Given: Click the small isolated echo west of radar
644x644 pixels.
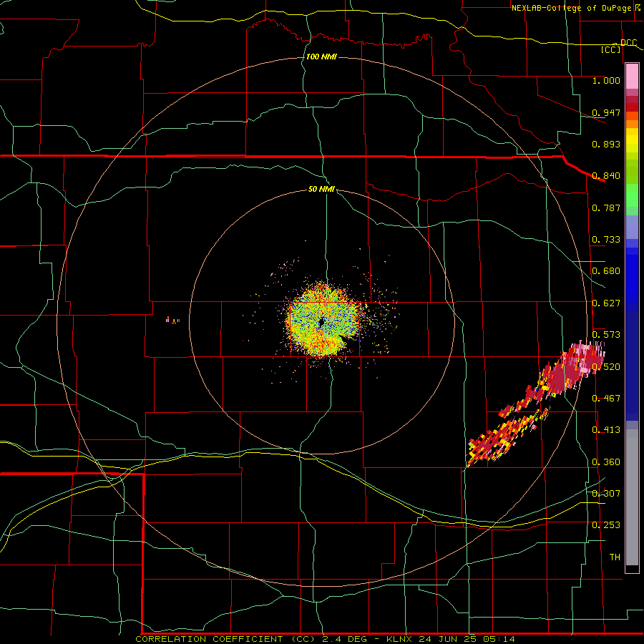Looking at the screenshot, I should (173, 320).
